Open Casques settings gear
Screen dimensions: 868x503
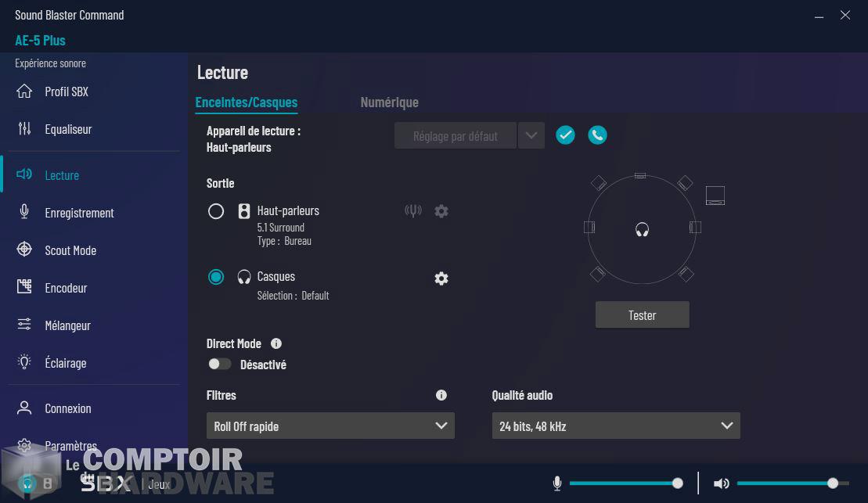441,278
